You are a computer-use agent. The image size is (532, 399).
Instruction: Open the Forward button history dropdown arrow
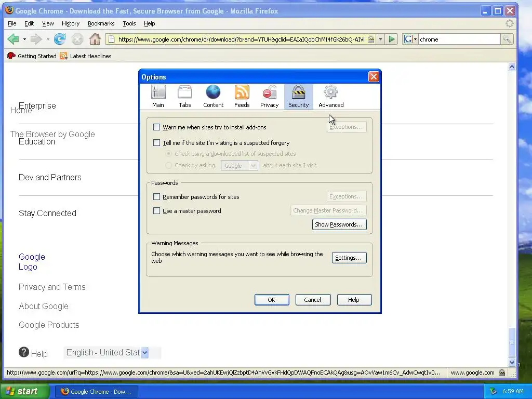pyautogui.click(x=48, y=39)
